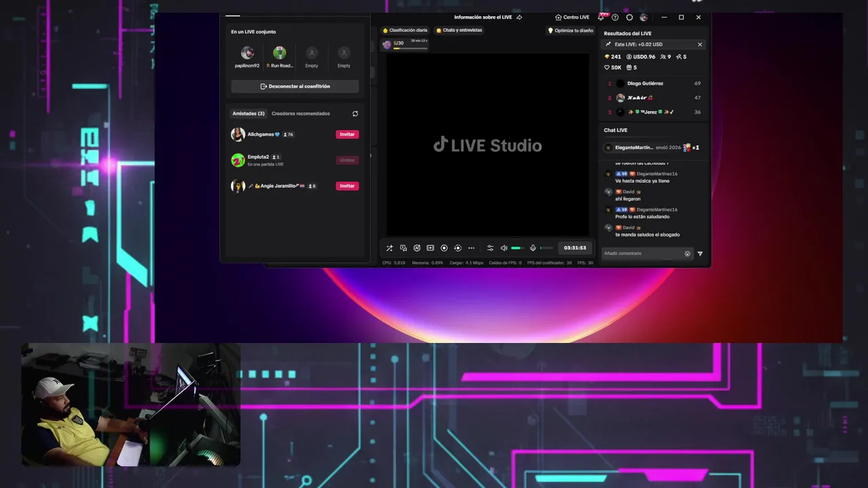Open the settings gear icon
Viewport: 868px width, 488px height.
coord(629,17)
